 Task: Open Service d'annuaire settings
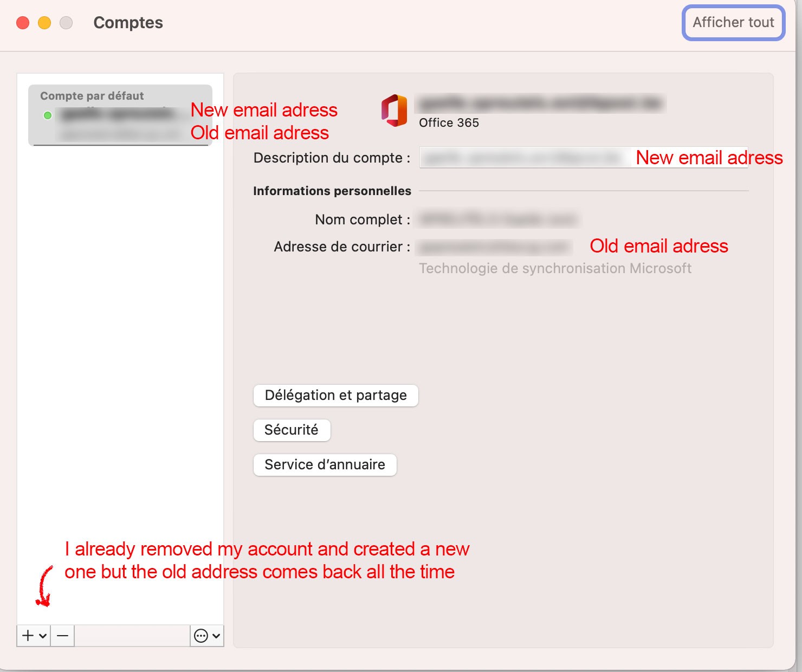[x=325, y=465]
